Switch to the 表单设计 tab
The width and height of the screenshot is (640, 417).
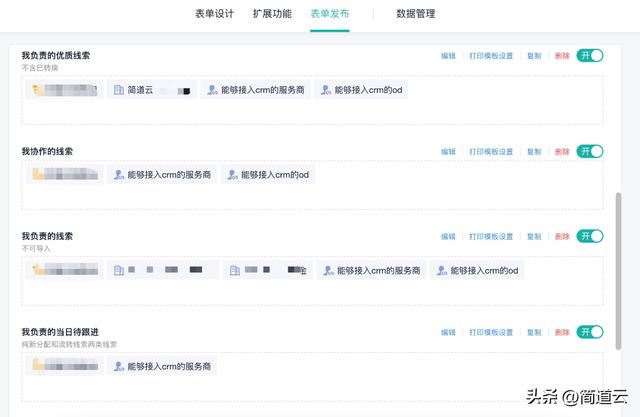pos(214,14)
